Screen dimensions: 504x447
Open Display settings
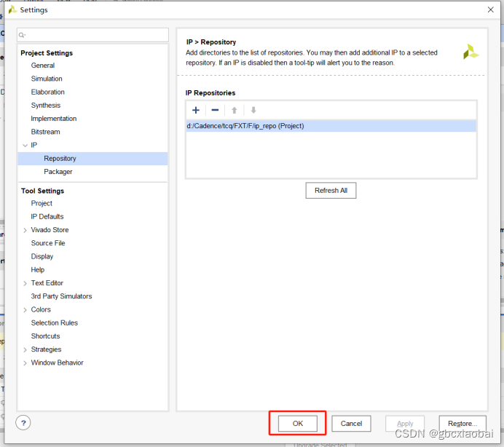pyautogui.click(x=42, y=256)
